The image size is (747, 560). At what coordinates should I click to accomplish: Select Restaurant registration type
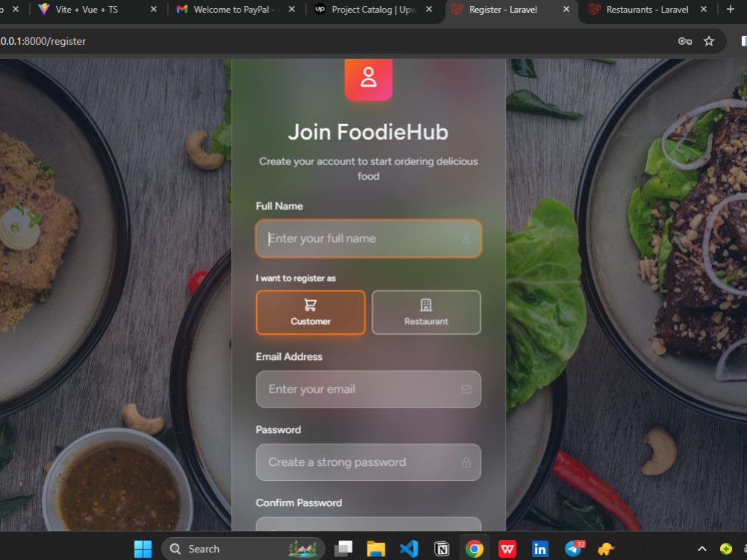[x=427, y=312]
